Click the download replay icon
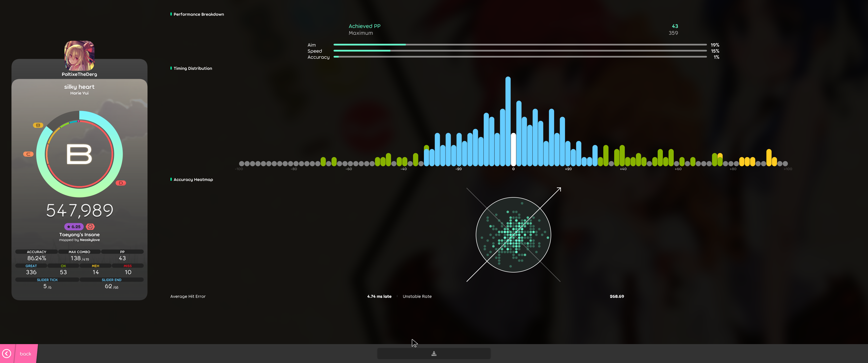Screen dimensions: 868x363 [x=434, y=354]
